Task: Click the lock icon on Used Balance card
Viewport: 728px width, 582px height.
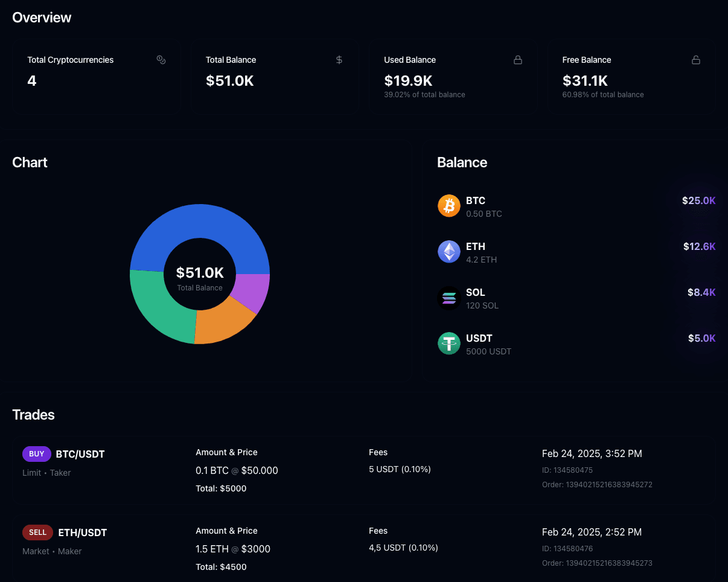Action: point(518,60)
